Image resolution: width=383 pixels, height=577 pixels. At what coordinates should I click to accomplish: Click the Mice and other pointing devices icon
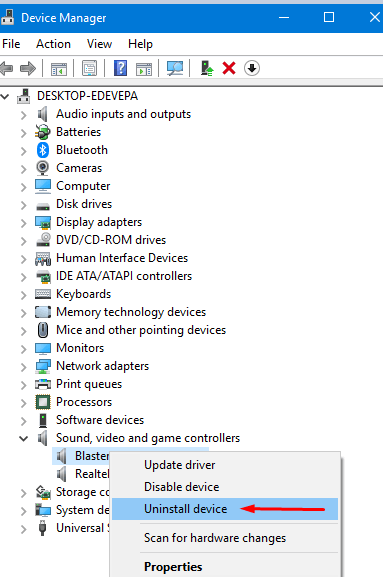[43, 330]
